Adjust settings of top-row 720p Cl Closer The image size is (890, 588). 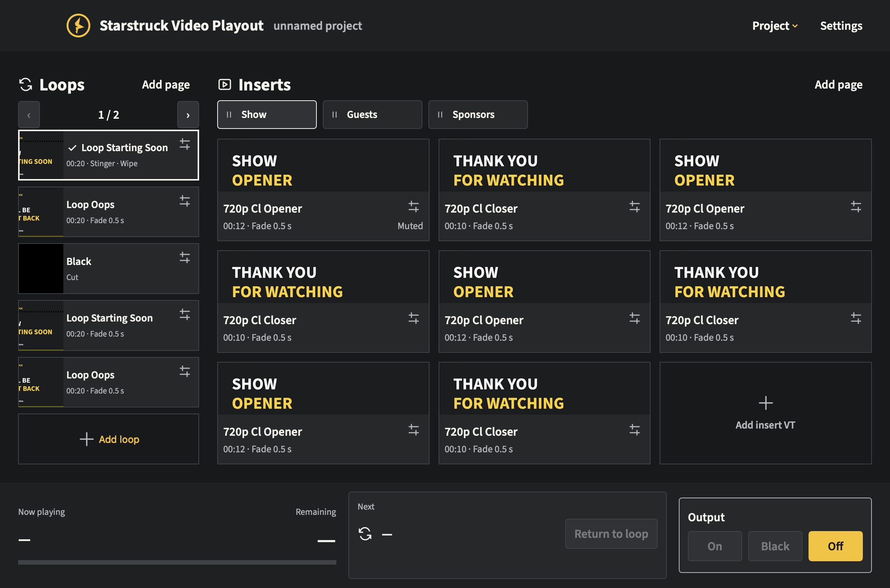(635, 207)
